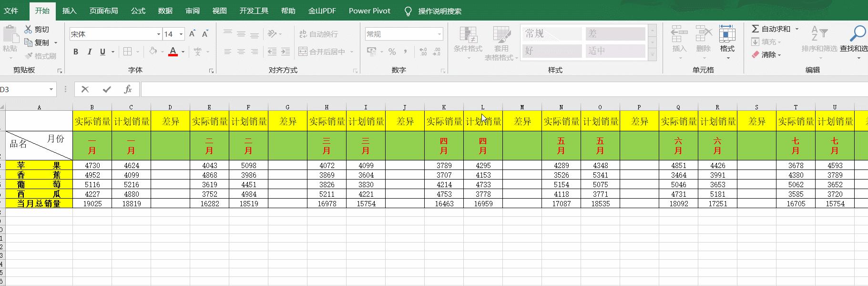The width and height of the screenshot is (868, 286).
Task: Click the 插入 cells icon in ribbon
Action: [679, 34]
